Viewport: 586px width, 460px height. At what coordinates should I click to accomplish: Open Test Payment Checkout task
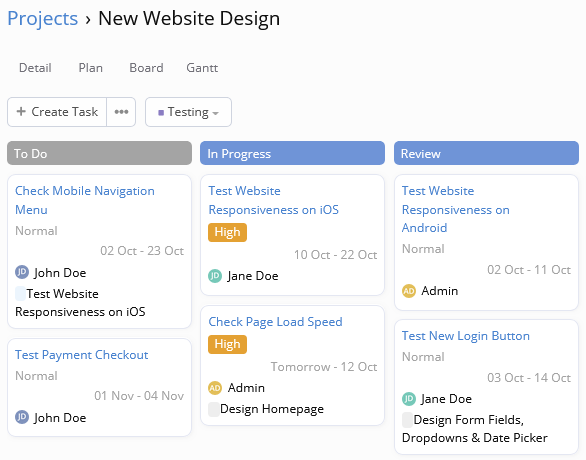click(x=81, y=355)
